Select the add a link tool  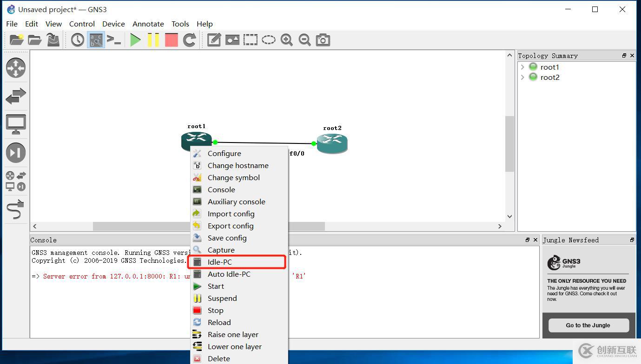(x=16, y=209)
